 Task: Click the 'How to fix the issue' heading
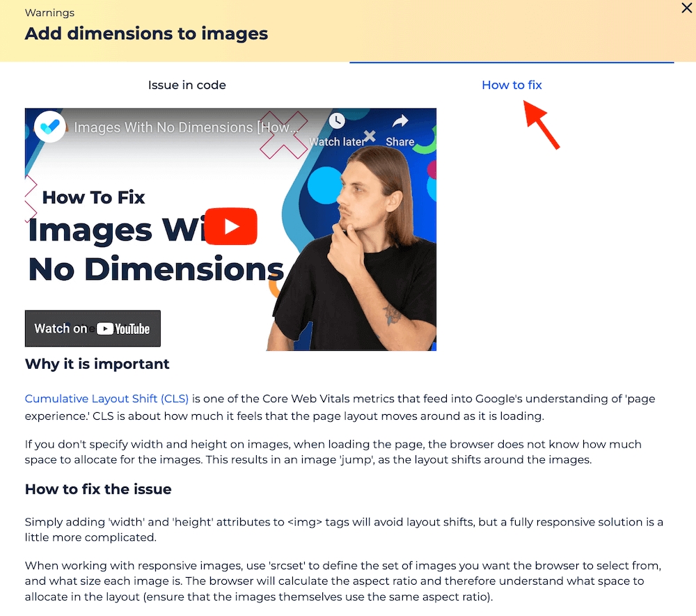(x=98, y=489)
